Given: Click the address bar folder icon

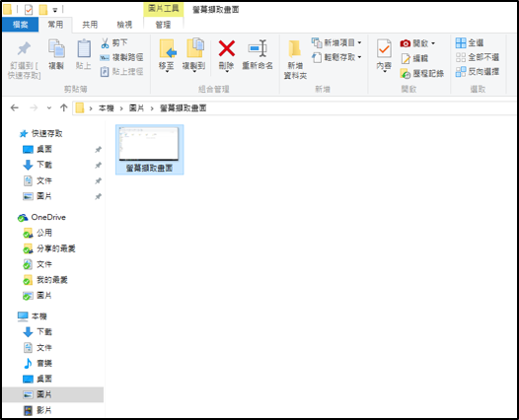Looking at the screenshot, I should coord(80,107).
